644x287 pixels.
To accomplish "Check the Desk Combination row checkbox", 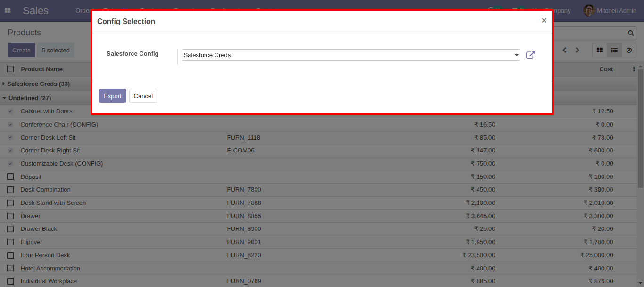I will (x=10, y=190).
